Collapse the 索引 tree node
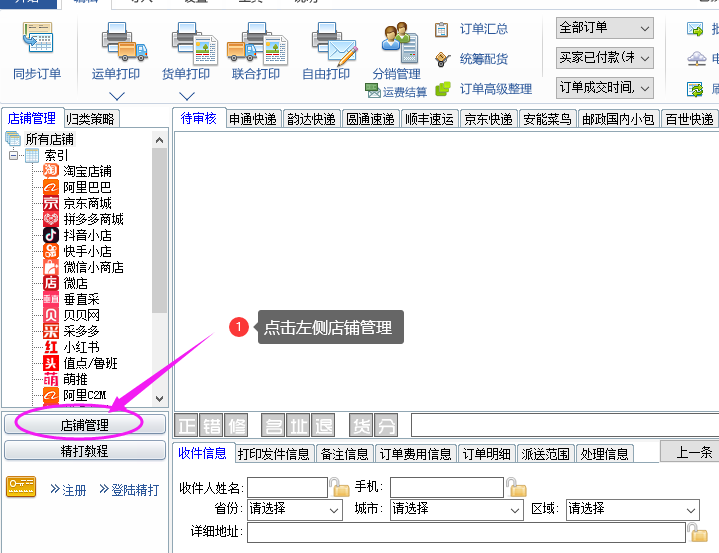 tap(14, 156)
